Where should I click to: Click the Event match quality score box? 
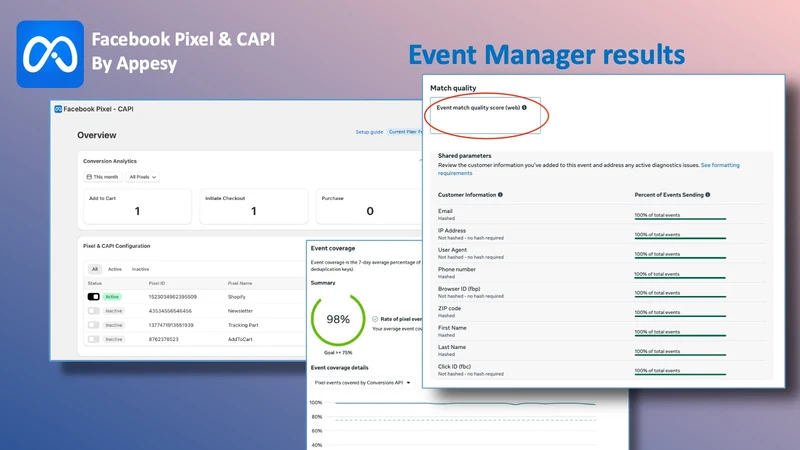(x=485, y=115)
